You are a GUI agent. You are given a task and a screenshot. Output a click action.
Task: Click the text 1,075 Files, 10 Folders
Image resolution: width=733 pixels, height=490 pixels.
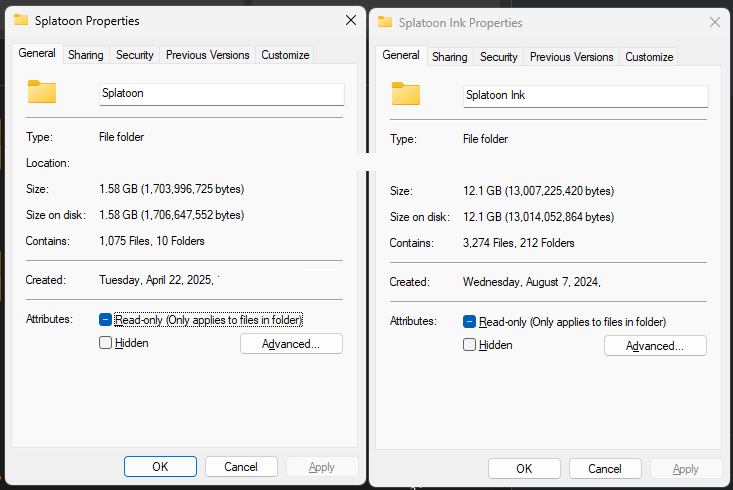(x=152, y=241)
